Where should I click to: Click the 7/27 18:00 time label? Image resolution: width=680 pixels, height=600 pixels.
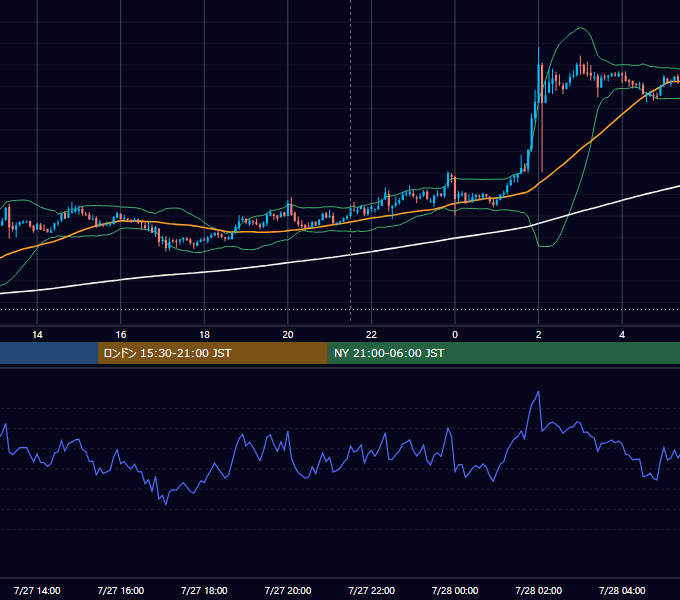[x=204, y=590]
